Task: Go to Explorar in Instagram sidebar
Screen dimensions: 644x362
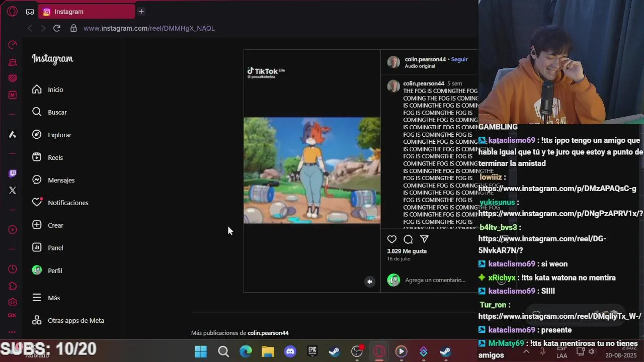Action: coord(52,135)
